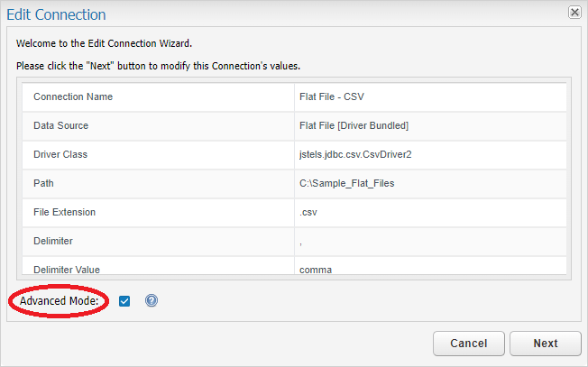This screenshot has width=588, height=367.
Task: Select the Data Source row label
Action: tap(60, 125)
